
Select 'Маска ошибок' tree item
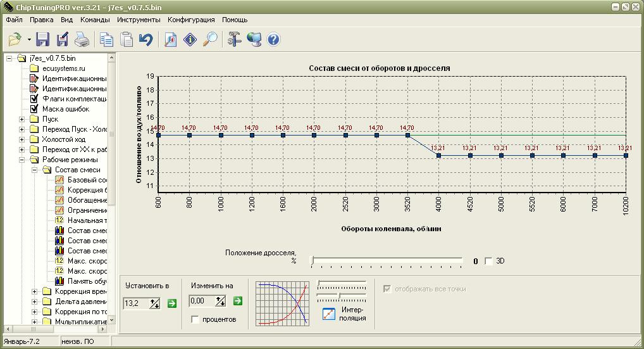[66, 109]
